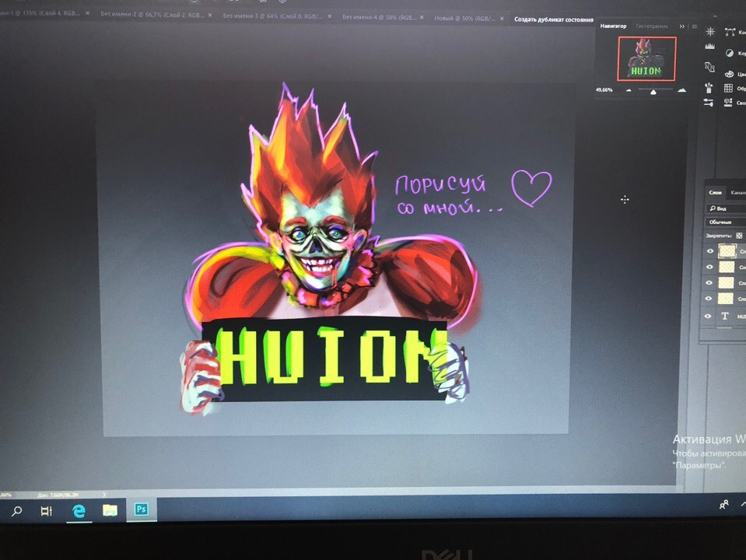Switch to the Без имени-3 document tab
This screenshot has height=560, width=746.
[273, 16]
